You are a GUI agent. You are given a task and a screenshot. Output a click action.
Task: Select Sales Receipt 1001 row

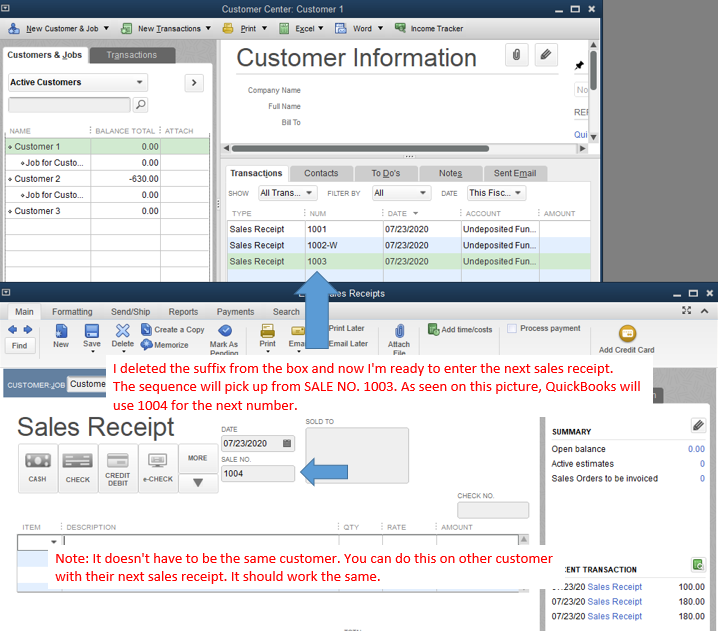[408, 229]
